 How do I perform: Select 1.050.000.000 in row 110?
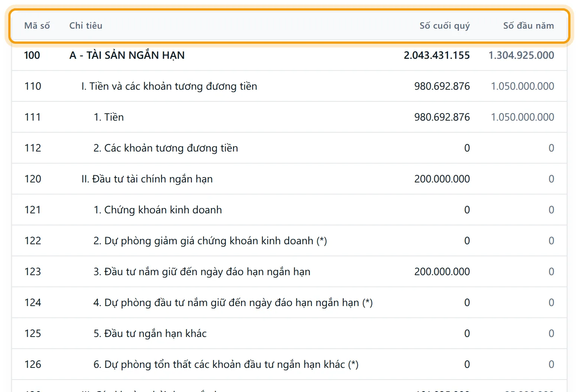[522, 86]
